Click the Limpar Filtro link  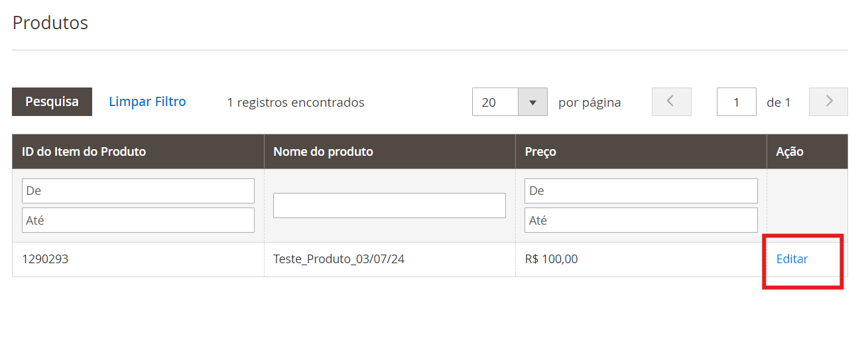147,102
